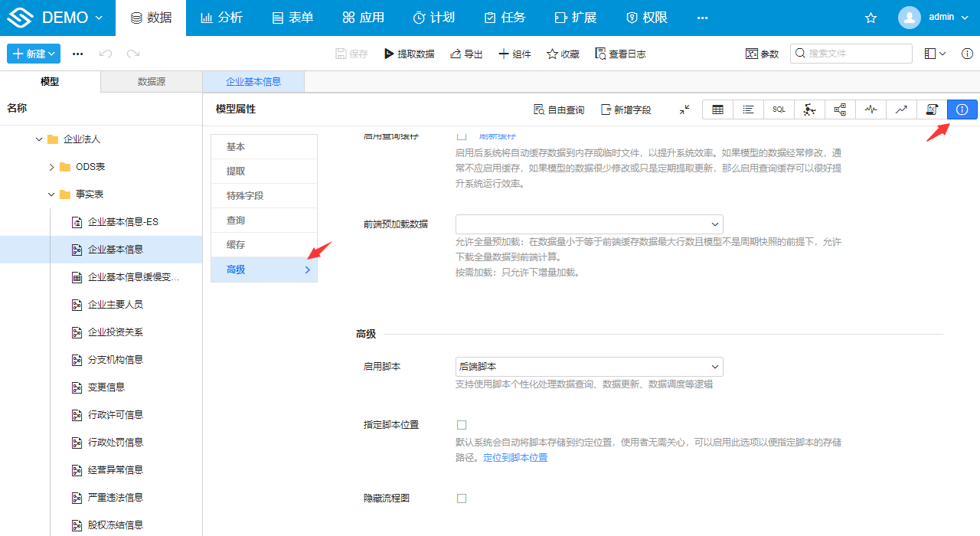The width and height of the screenshot is (980, 536).
Task: Open the SQL view of the model
Action: [779, 109]
